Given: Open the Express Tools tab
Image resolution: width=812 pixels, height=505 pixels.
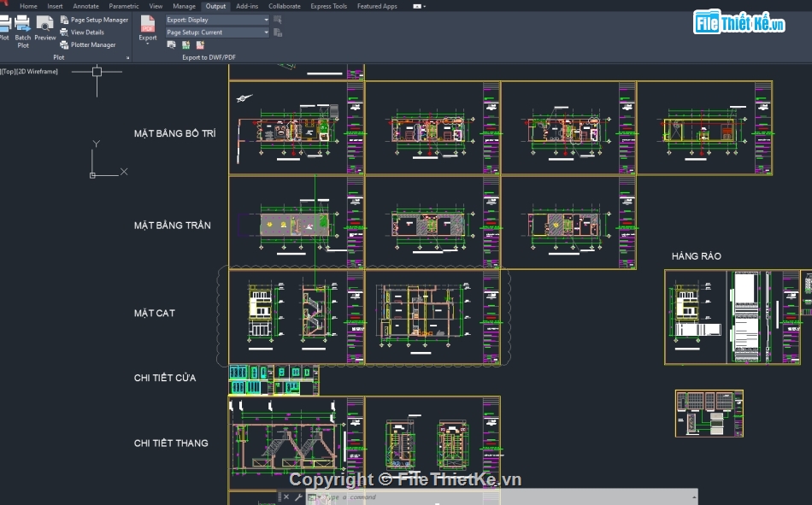Looking at the screenshot, I should point(329,6).
